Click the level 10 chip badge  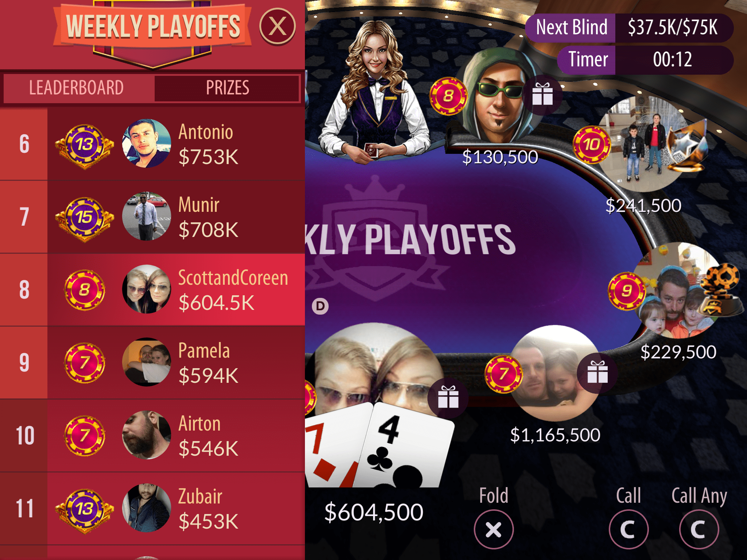click(592, 145)
